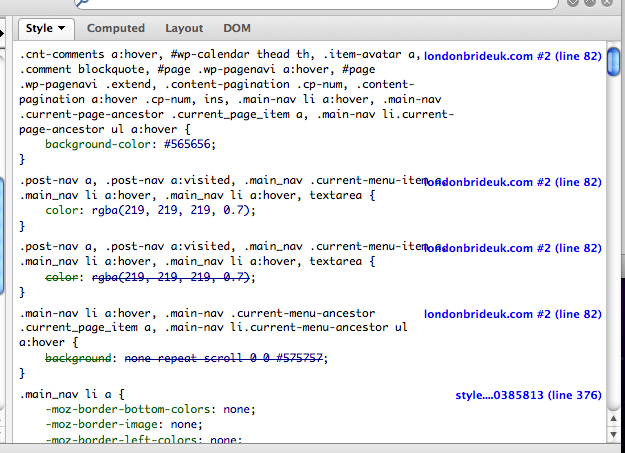Open the DOM tab
The height and width of the screenshot is (453, 625).
click(x=237, y=28)
